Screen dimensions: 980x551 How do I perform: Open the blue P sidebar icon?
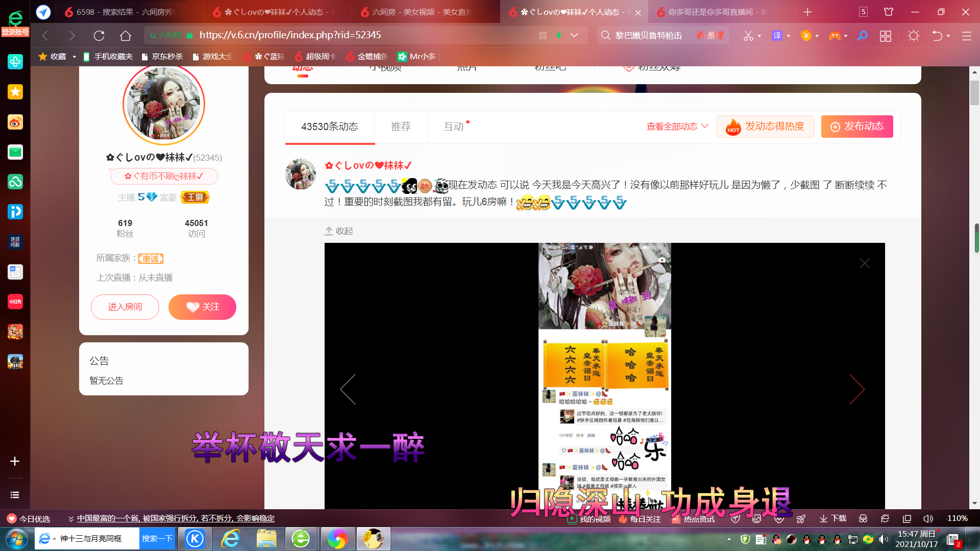15,212
